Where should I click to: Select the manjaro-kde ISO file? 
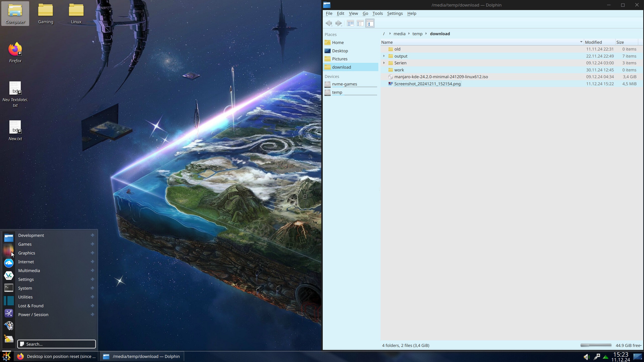tap(441, 77)
